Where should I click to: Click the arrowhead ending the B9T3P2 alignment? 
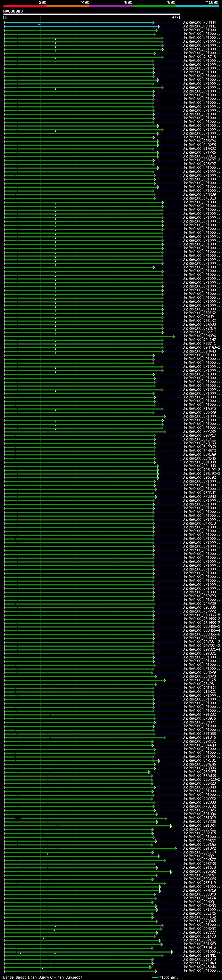pyautogui.click(x=176, y=849)
